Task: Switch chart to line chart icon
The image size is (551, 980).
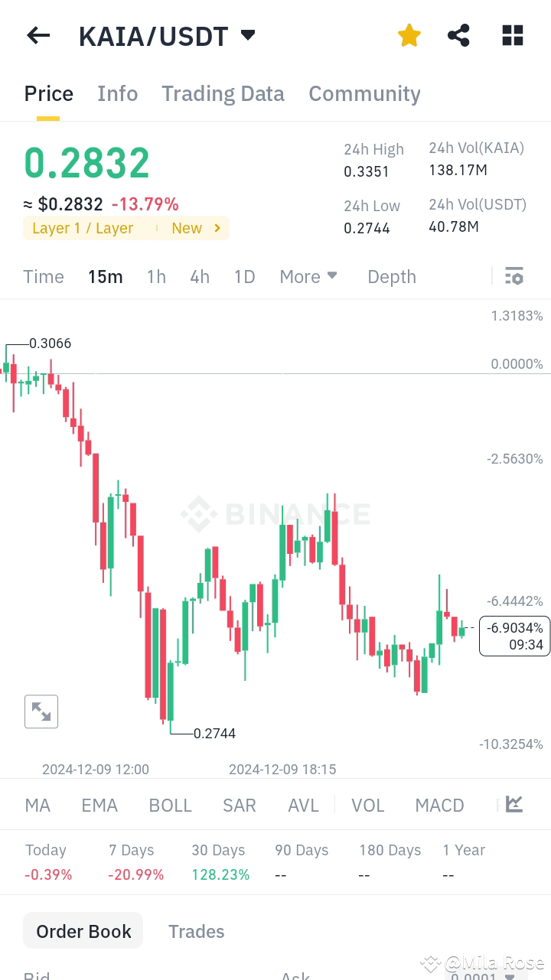Action: (x=514, y=805)
